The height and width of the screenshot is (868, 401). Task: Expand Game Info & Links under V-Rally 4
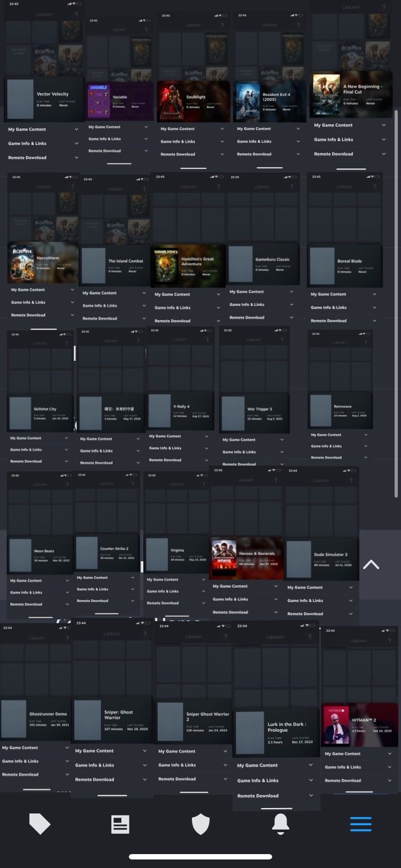click(x=179, y=448)
